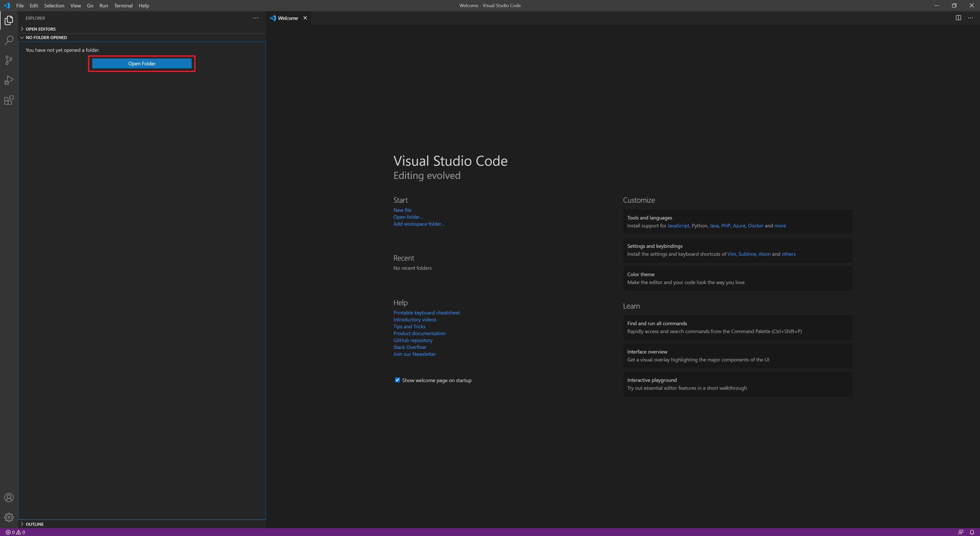Open the Source Control view
This screenshot has height=536, width=980.
tap(9, 60)
